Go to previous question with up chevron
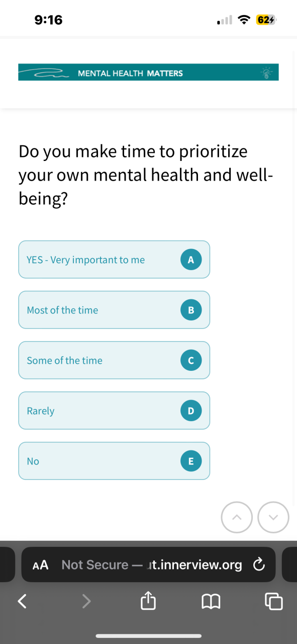297x644 pixels. coord(237,517)
